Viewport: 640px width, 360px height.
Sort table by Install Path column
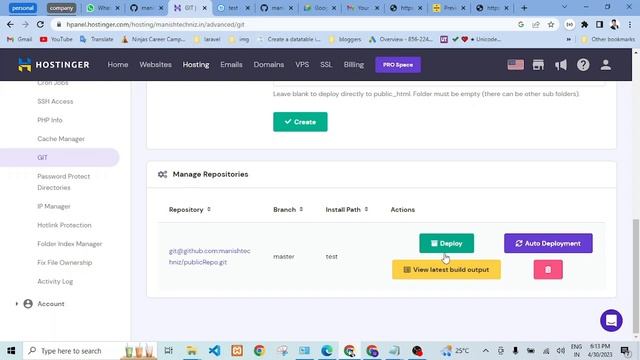[x=347, y=209]
